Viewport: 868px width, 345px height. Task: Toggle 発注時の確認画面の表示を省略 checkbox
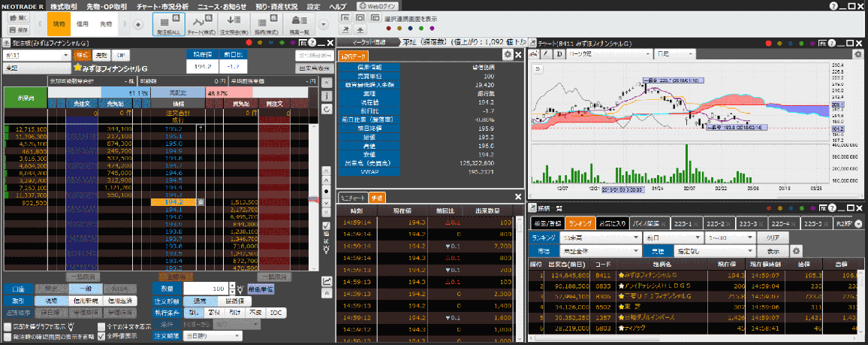tap(8, 336)
